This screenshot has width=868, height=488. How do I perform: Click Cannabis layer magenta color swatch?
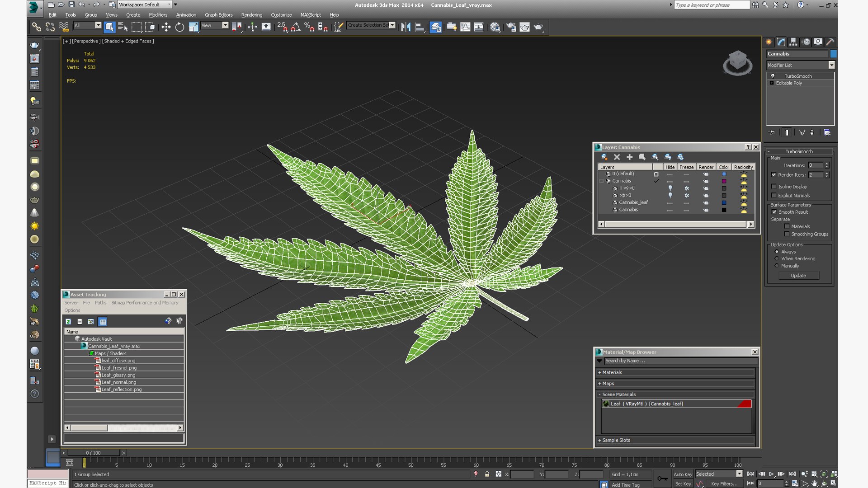tap(724, 181)
